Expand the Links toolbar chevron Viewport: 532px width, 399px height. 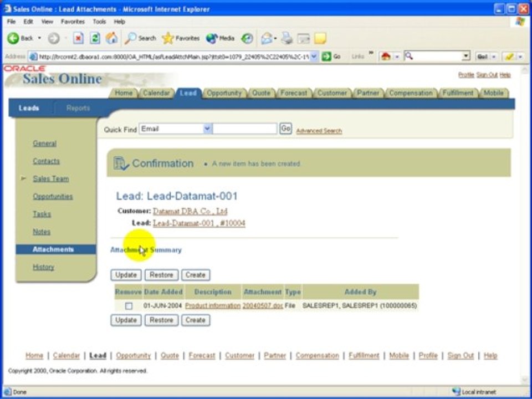[x=371, y=53]
